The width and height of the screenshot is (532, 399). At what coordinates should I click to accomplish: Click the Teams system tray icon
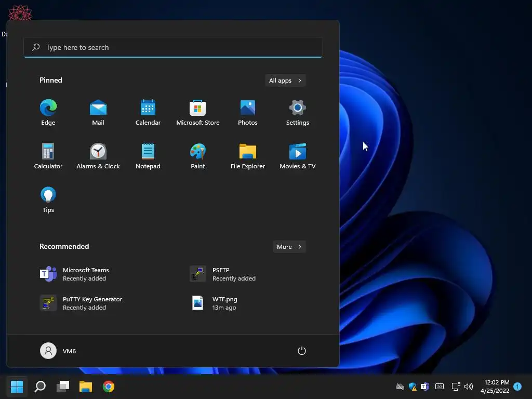(x=425, y=387)
